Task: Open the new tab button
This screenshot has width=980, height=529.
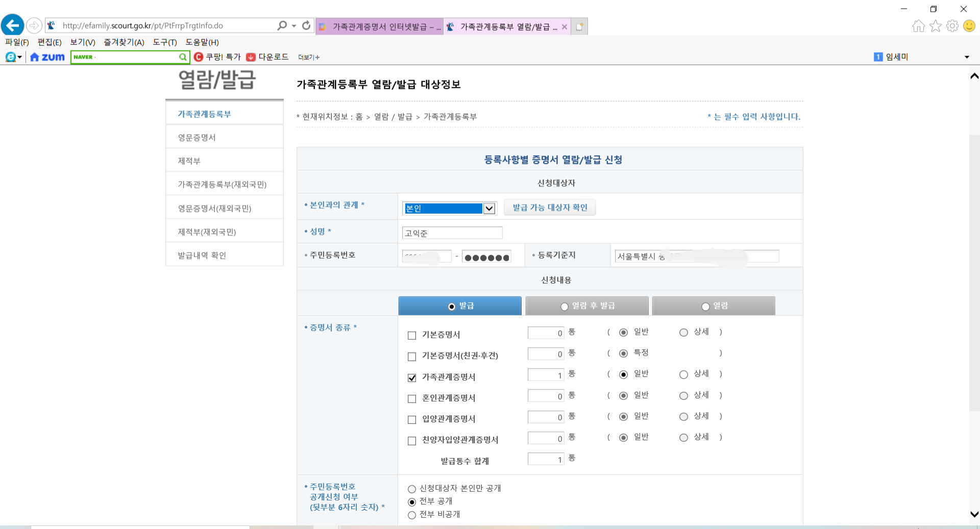Action: point(579,27)
